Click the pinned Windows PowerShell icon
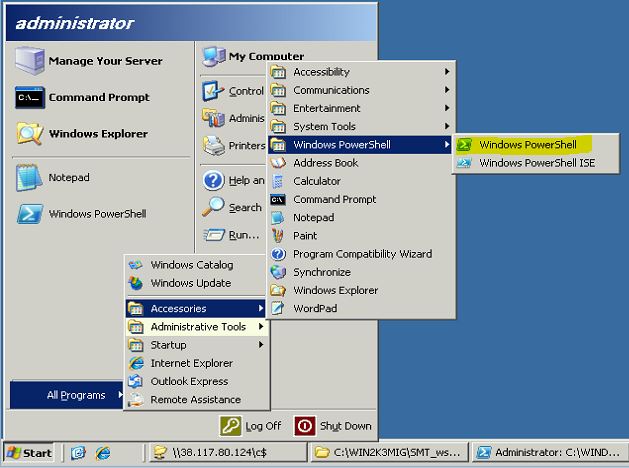 click(30, 214)
